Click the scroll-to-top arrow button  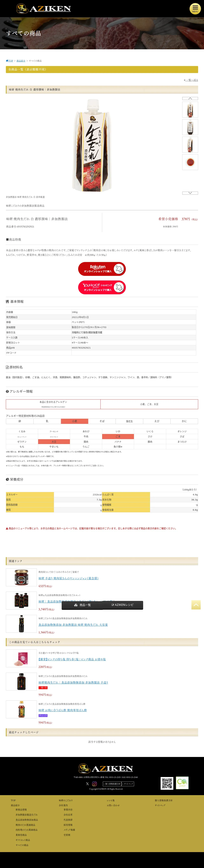[x=196, y=605]
